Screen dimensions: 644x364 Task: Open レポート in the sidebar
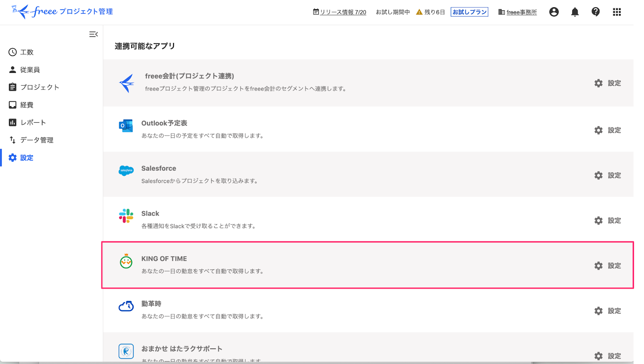tap(27, 122)
